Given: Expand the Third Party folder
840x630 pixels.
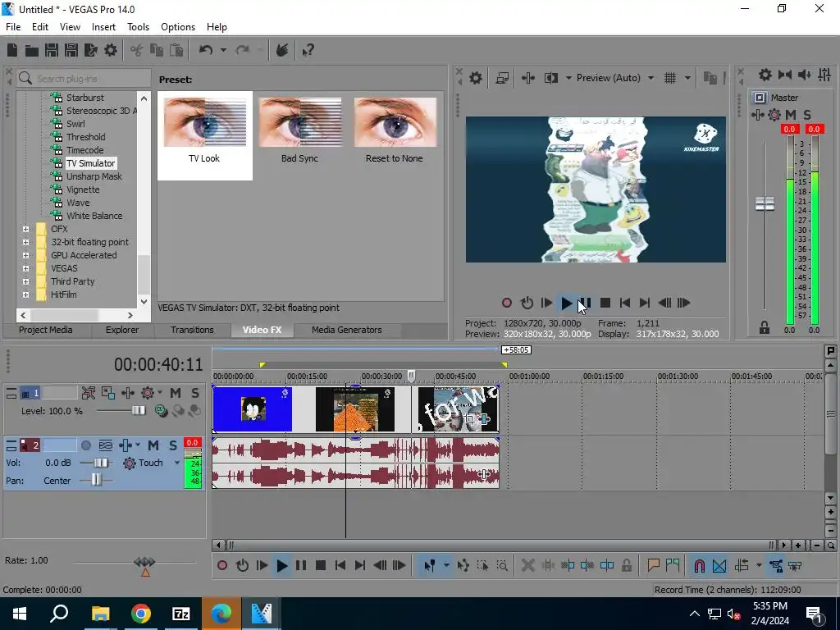Looking at the screenshot, I should [x=25, y=282].
